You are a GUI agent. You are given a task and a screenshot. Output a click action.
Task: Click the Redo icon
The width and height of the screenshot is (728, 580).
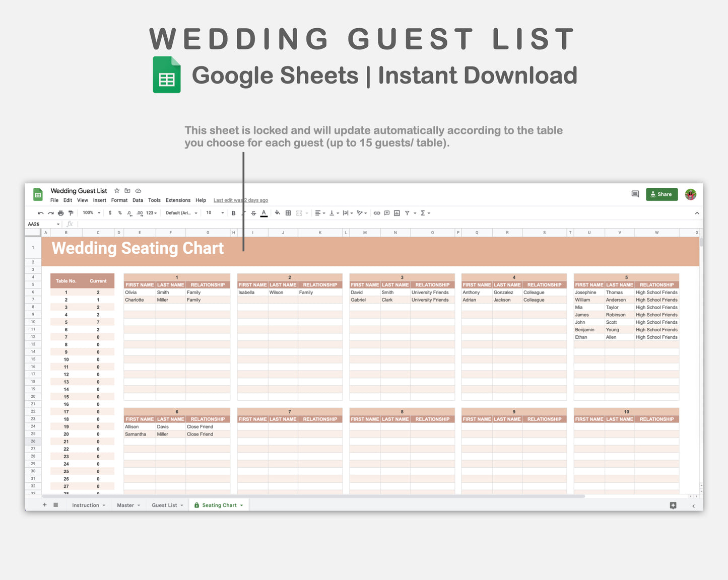[49, 213]
